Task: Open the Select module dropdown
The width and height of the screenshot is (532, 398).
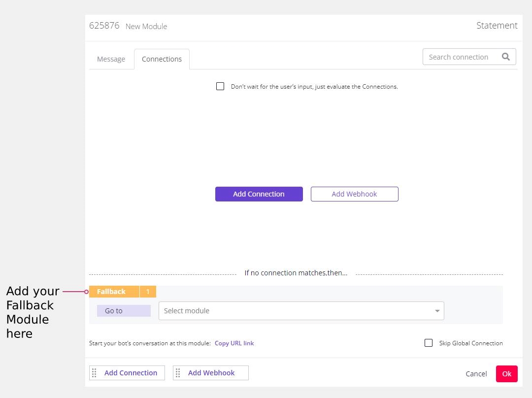Action: coord(300,310)
